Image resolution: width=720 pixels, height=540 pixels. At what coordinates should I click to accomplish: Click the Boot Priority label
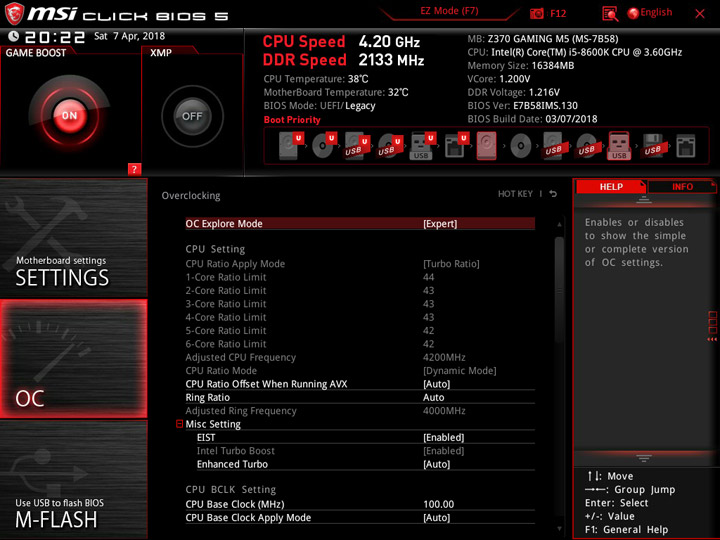pos(292,120)
